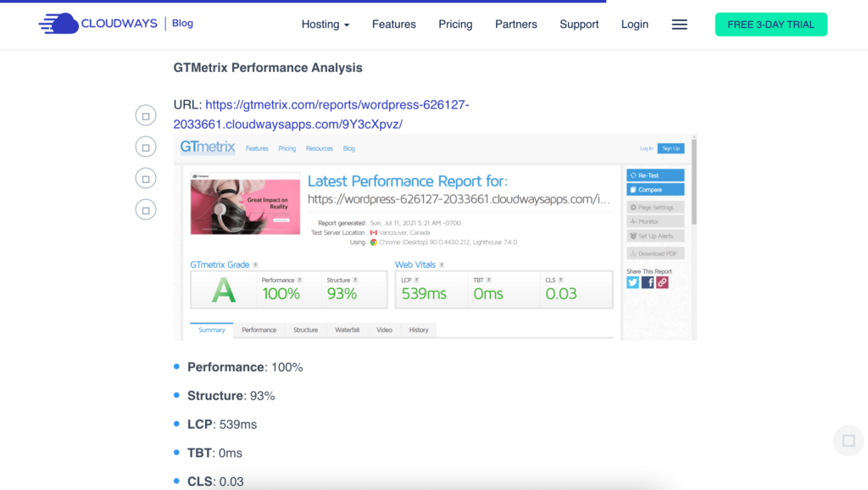Switch to the Waterfall tab

point(347,330)
